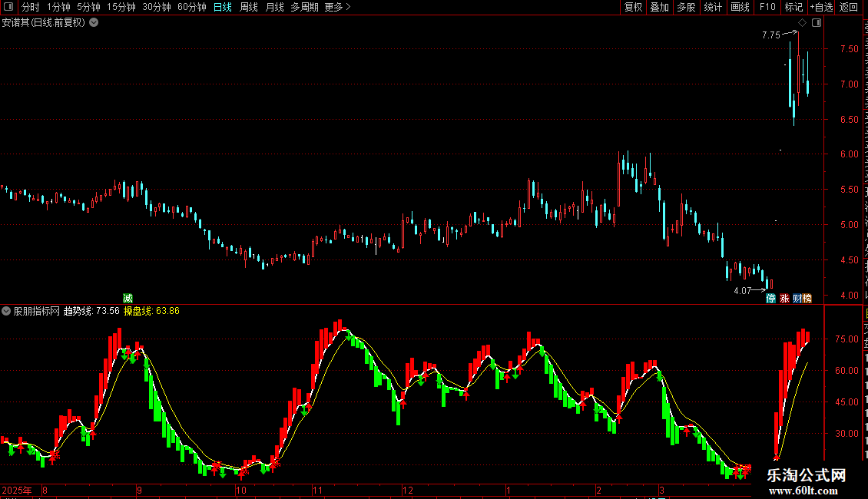Open the 涨 limit-up event marker
The width and height of the screenshot is (868, 499).
(x=784, y=299)
